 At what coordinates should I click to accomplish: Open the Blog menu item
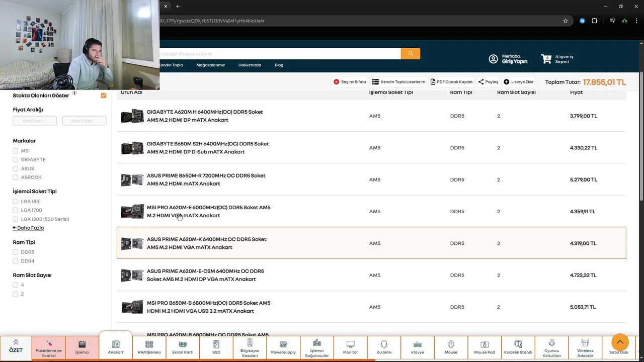pos(279,65)
